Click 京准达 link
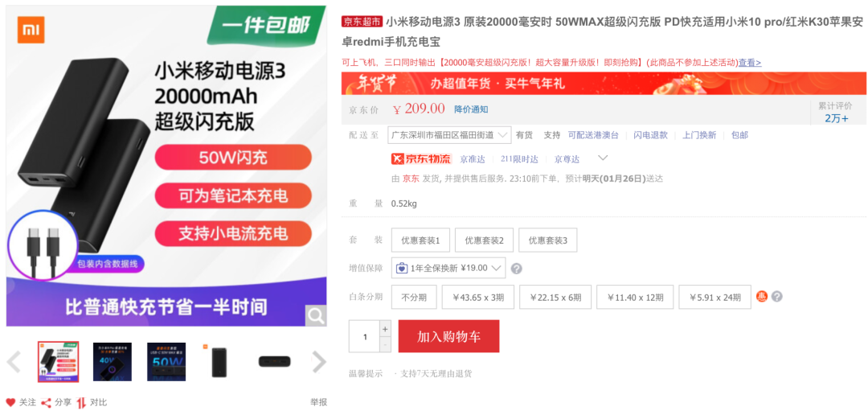The width and height of the screenshot is (868, 411). point(473,159)
